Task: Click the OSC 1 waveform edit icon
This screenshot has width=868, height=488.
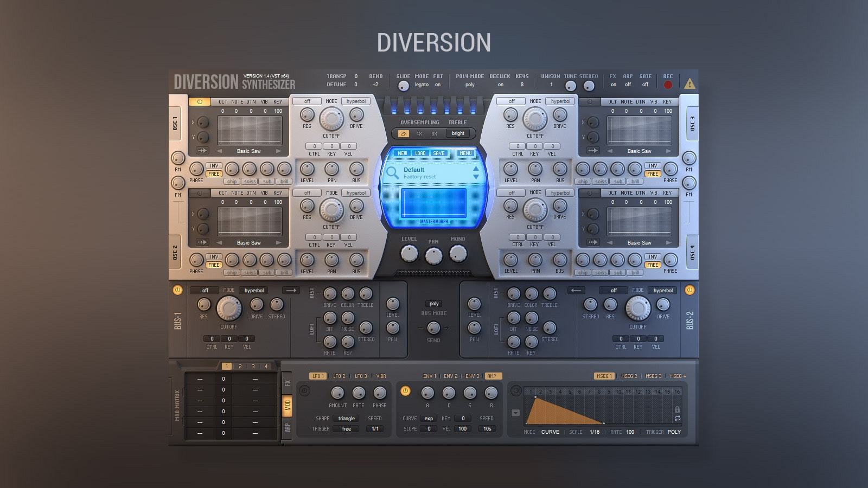Action: click(202, 151)
